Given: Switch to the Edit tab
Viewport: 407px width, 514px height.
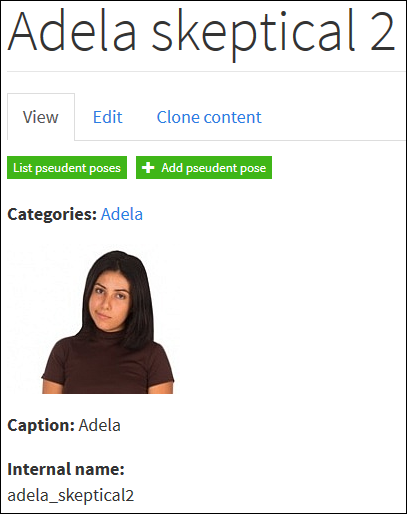Looking at the screenshot, I should pyautogui.click(x=108, y=117).
